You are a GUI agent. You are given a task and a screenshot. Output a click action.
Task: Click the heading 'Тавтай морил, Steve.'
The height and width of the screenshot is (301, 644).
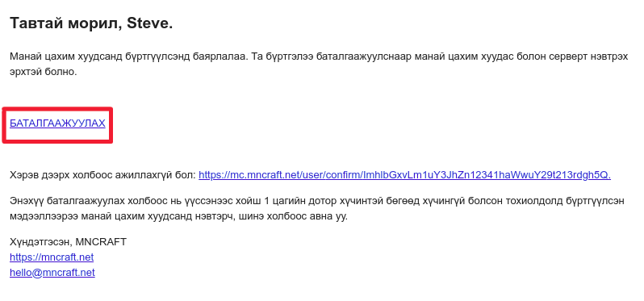[91, 23]
